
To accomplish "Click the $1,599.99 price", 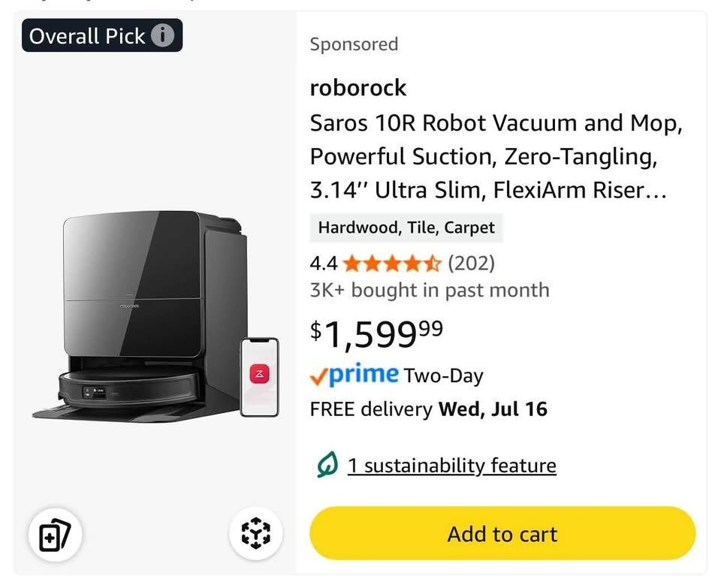I will click(x=376, y=334).
